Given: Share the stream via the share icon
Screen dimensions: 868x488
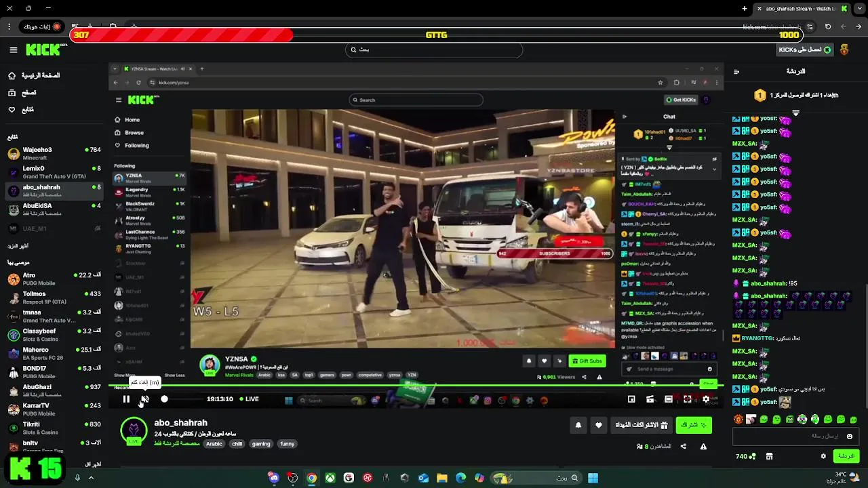Looking at the screenshot, I should tap(683, 447).
